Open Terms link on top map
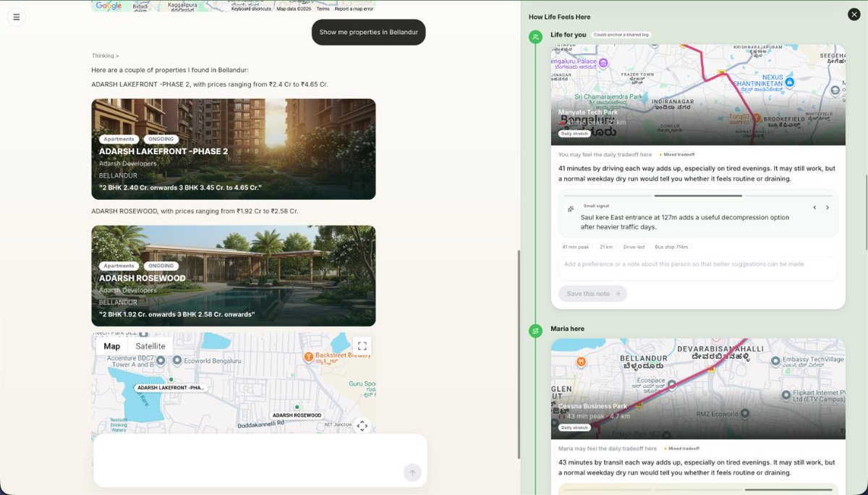Screen dimensions: 868x495 click(323, 9)
